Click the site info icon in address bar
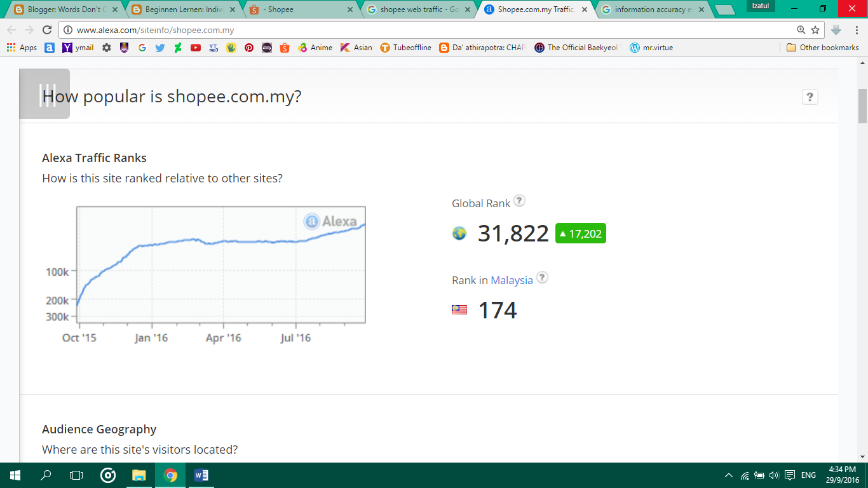This screenshot has height=488, width=868. (67, 30)
